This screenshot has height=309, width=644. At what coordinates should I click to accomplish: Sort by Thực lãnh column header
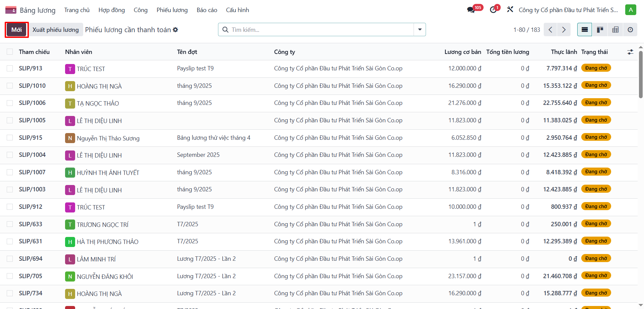pyautogui.click(x=564, y=52)
